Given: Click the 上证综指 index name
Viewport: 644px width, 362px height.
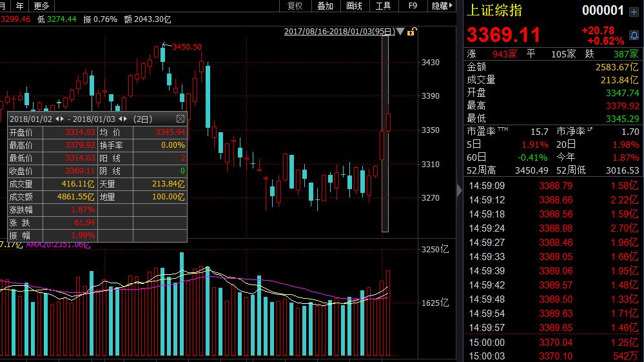Looking at the screenshot, I should click(x=494, y=10).
